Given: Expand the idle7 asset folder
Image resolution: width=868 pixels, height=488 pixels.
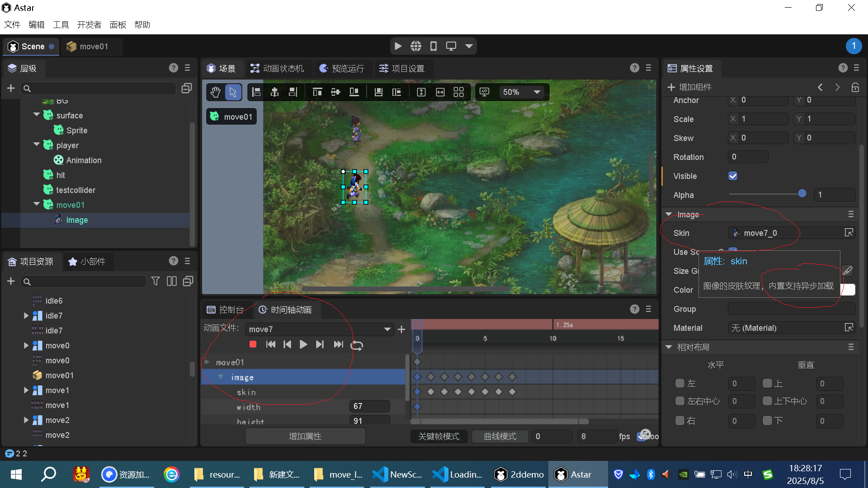Looking at the screenshot, I should [26, 315].
